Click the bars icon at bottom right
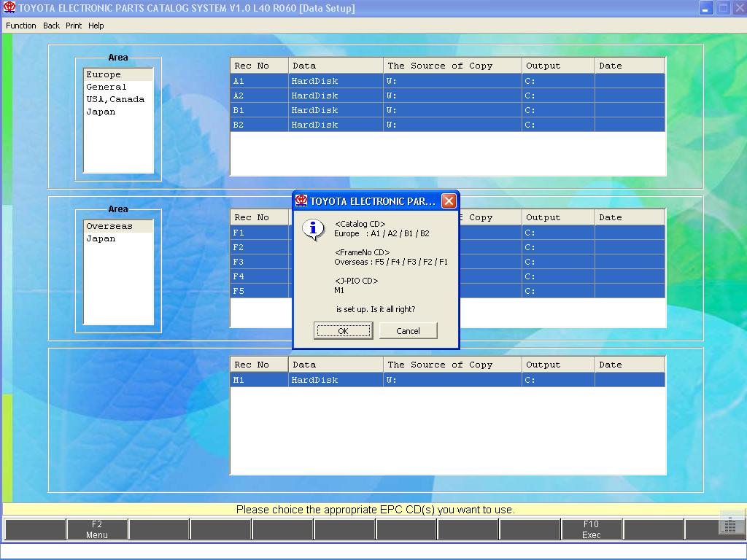This screenshot has height=560, width=747. click(729, 524)
